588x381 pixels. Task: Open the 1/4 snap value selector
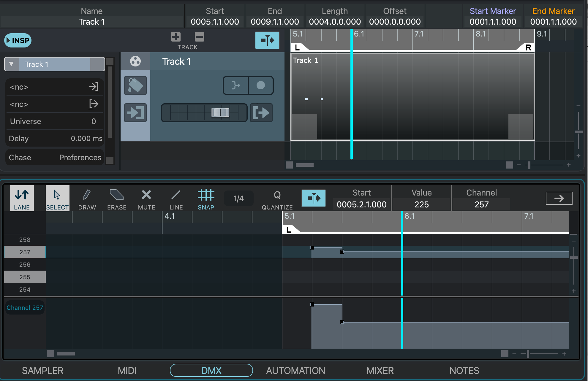(x=238, y=198)
